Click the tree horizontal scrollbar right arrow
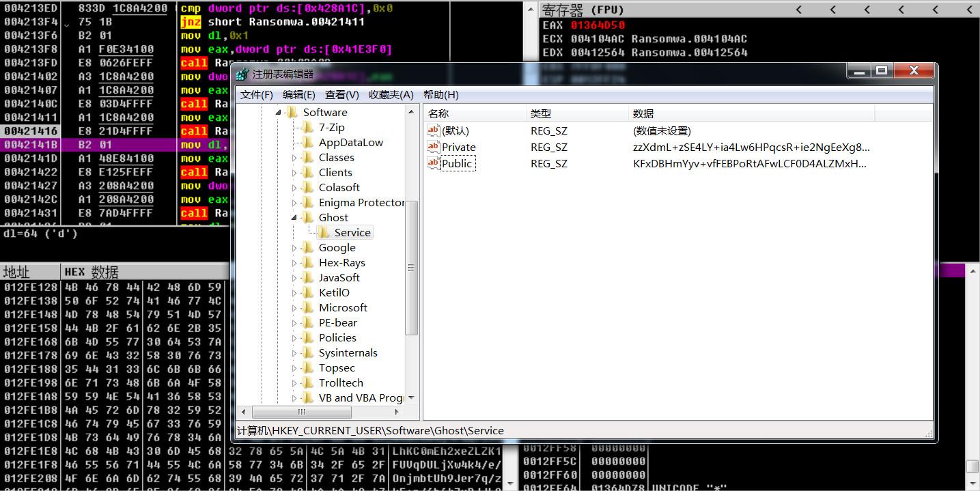This screenshot has width=980, height=491. tap(397, 412)
